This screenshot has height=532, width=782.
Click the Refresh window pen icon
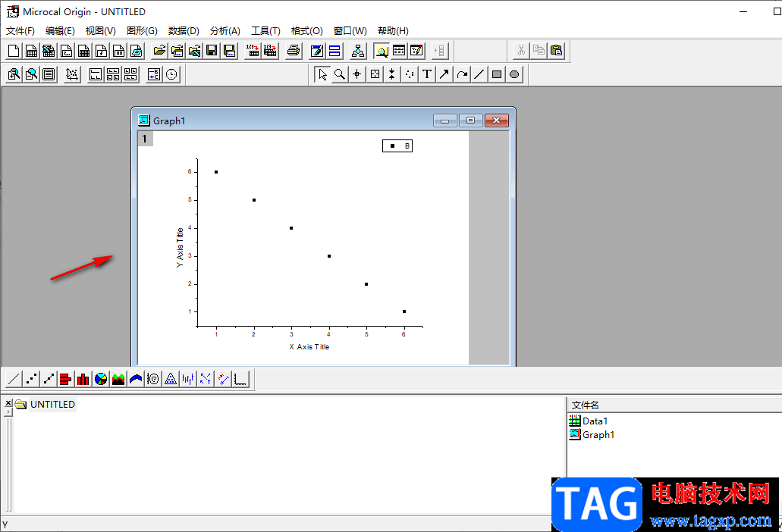(317, 51)
